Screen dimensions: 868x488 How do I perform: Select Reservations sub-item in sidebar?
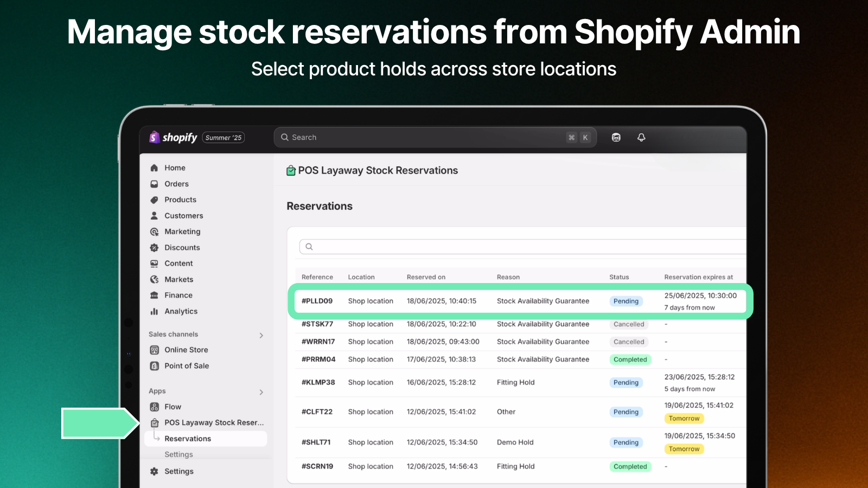pos(206,439)
